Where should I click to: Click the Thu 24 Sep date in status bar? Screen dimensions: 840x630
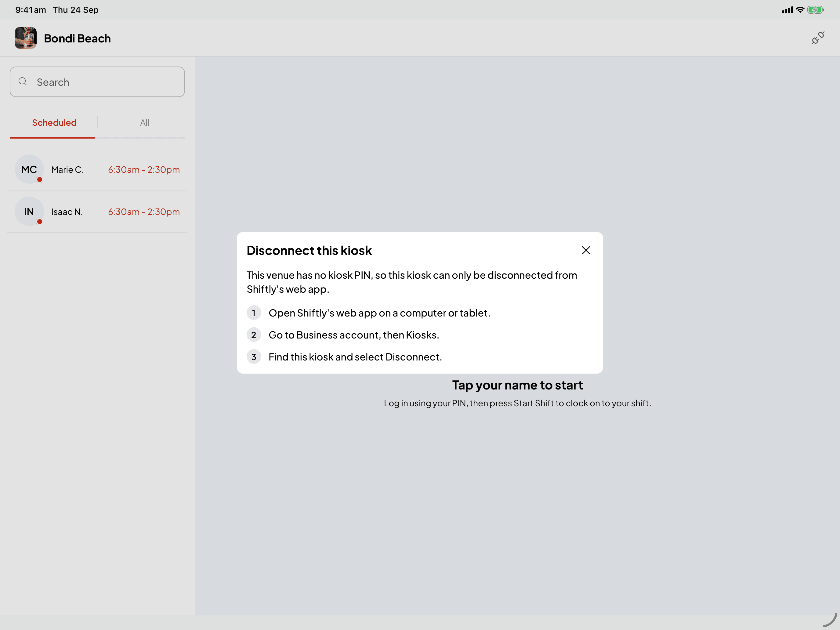click(76, 10)
